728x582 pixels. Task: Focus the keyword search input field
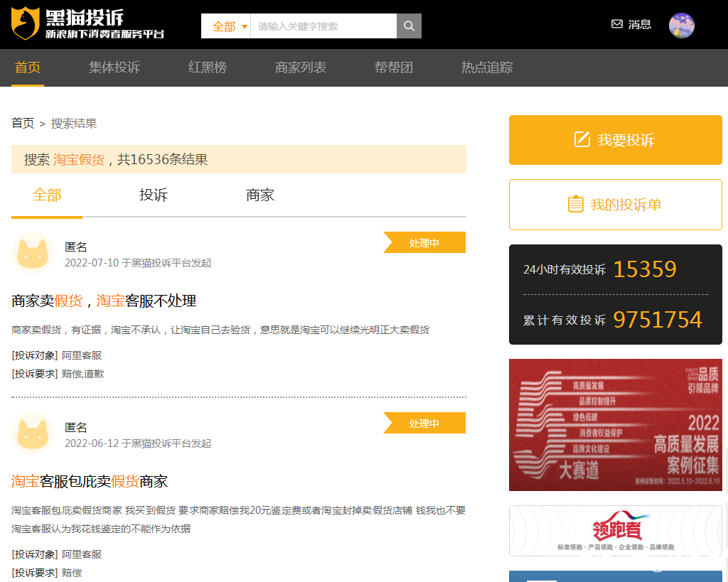(323, 26)
